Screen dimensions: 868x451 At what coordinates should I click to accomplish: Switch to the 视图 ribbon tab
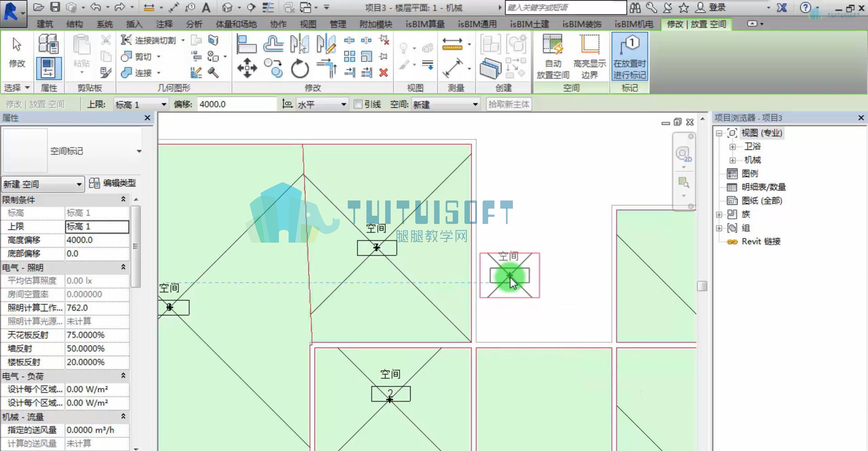[x=308, y=24]
